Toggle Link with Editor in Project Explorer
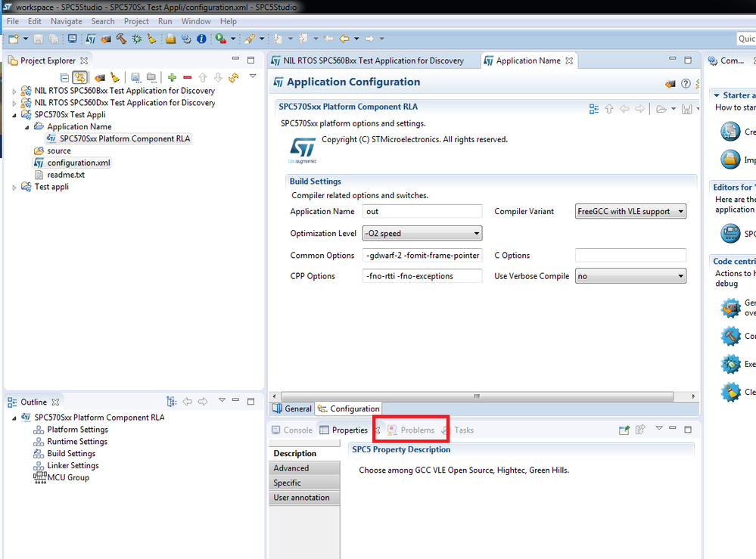The width and height of the screenshot is (756, 559). tap(80, 77)
